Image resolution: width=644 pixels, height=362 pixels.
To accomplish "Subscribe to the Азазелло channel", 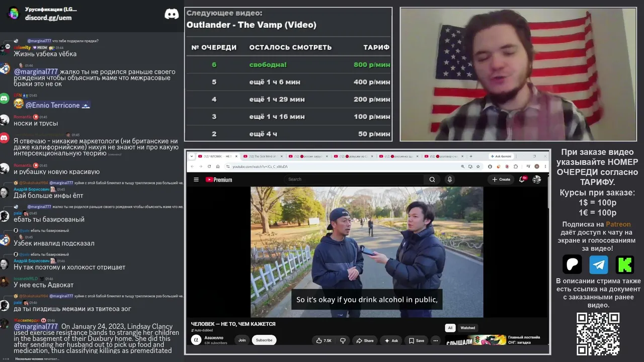I will click(264, 340).
